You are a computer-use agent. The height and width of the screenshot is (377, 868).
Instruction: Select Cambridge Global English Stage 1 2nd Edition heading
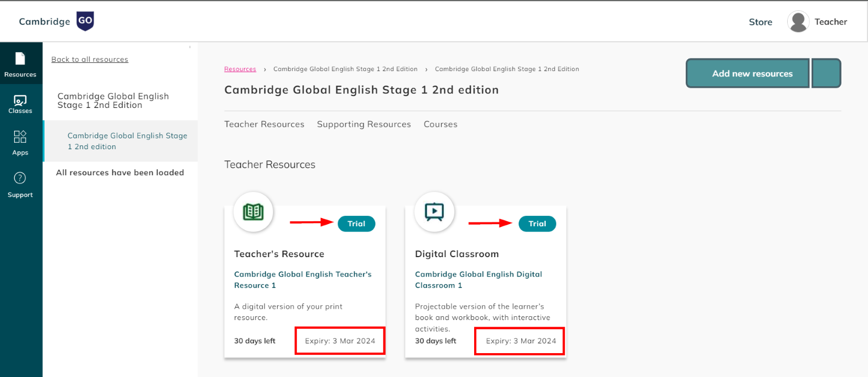(x=113, y=100)
